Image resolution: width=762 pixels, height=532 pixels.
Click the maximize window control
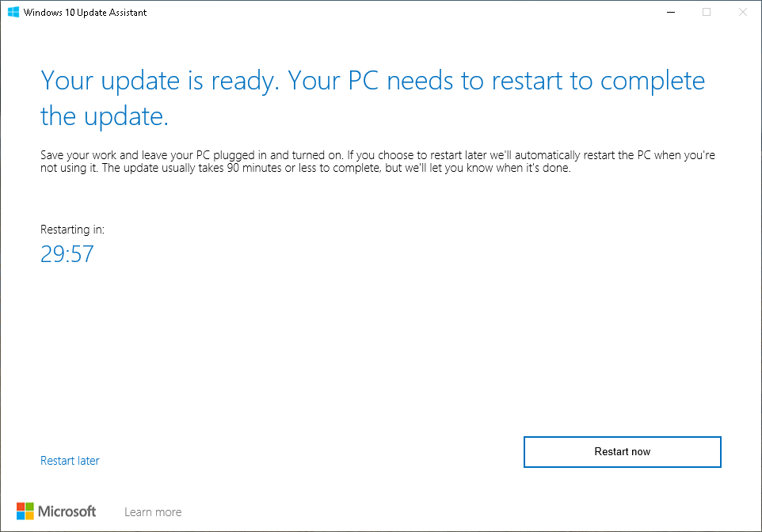coord(706,12)
